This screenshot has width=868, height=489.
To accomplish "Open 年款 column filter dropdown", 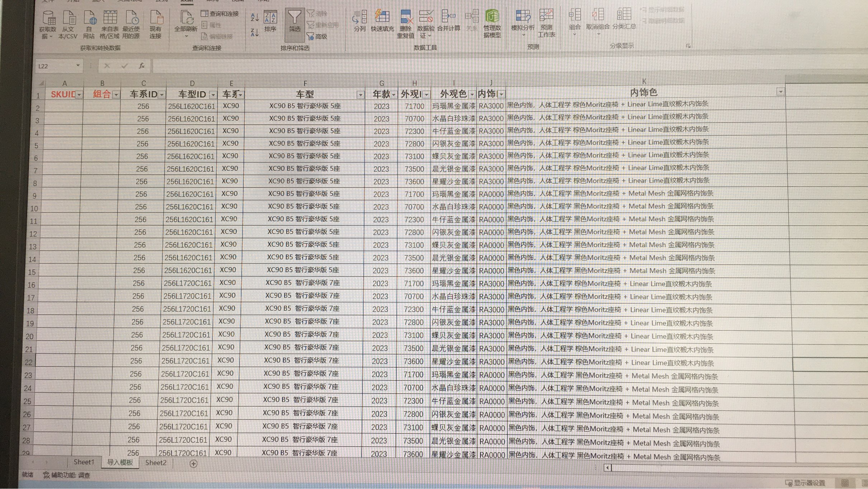I will pos(393,94).
